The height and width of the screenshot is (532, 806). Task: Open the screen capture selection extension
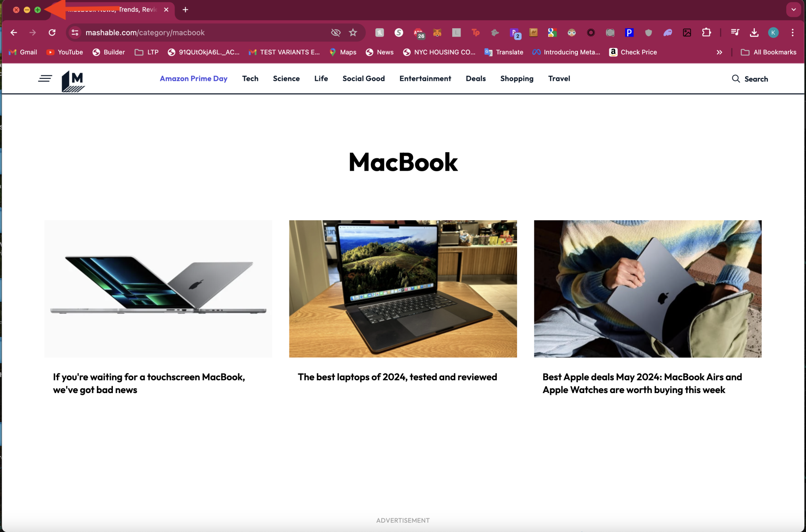(610, 33)
